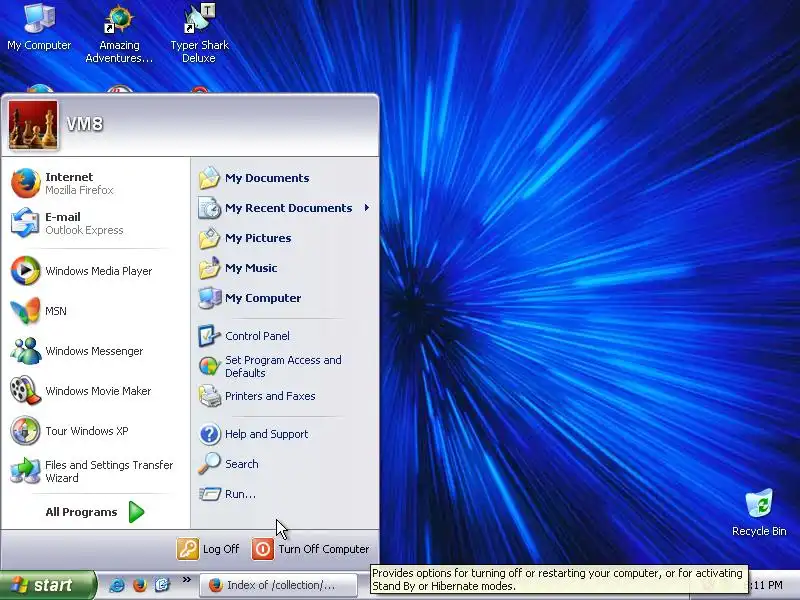Expand My Recent Documents submenu arrow

point(367,208)
